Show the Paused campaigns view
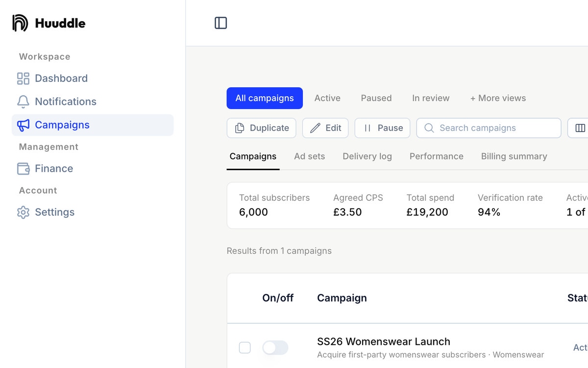The width and height of the screenshot is (588, 368). [x=376, y=98]
